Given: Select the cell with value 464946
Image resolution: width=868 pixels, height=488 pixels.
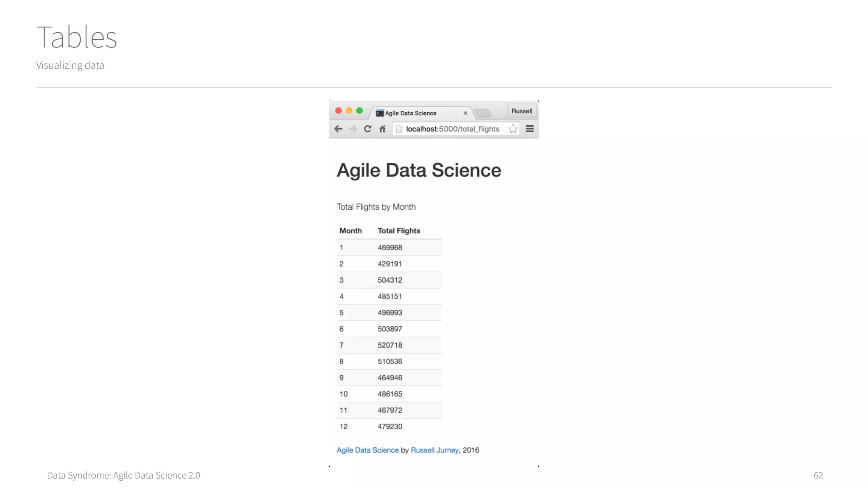Looking at the screenshot, I should tap(390, 378).
